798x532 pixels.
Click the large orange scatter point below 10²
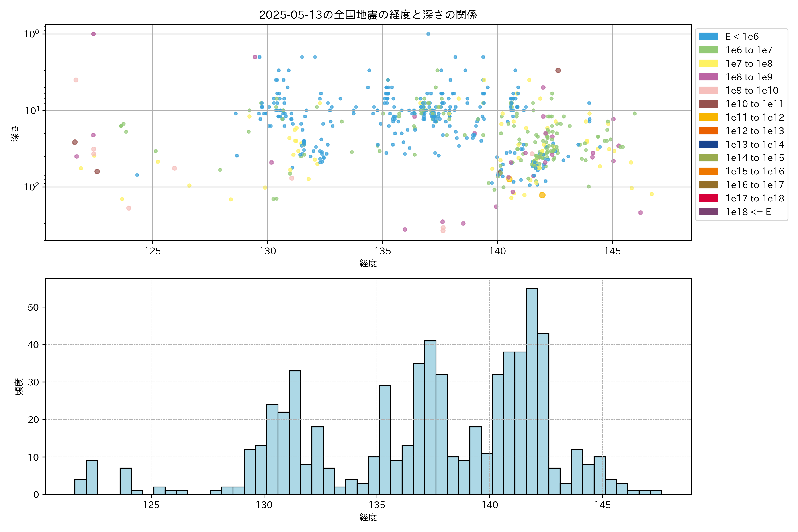pyautogui.click(x=542, y=195)
